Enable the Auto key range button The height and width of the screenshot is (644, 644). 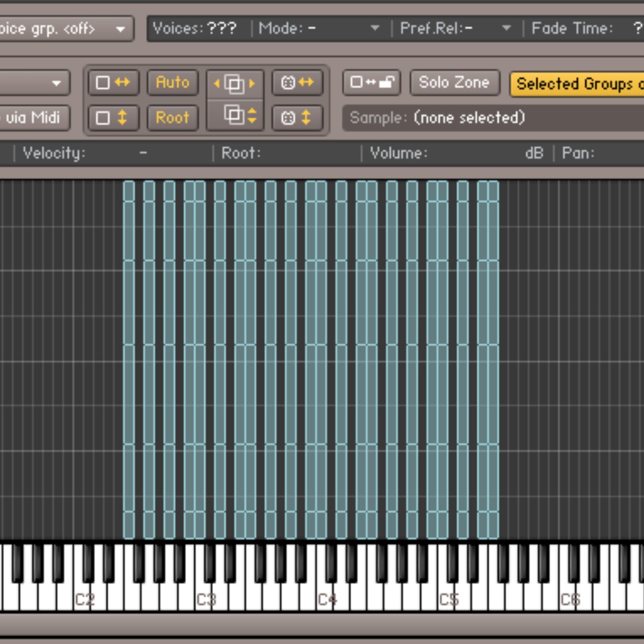[x=172, y=82]
